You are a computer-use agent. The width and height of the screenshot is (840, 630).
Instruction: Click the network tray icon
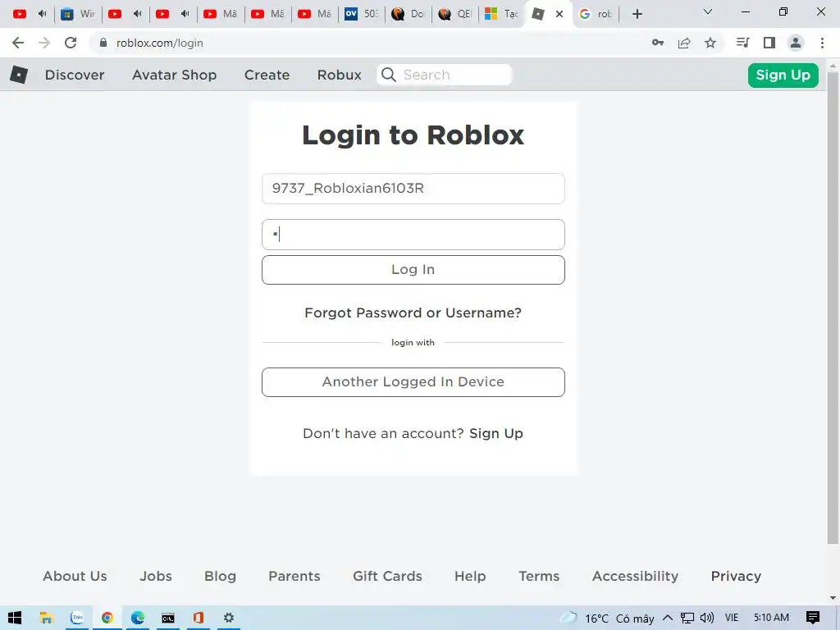687,618
